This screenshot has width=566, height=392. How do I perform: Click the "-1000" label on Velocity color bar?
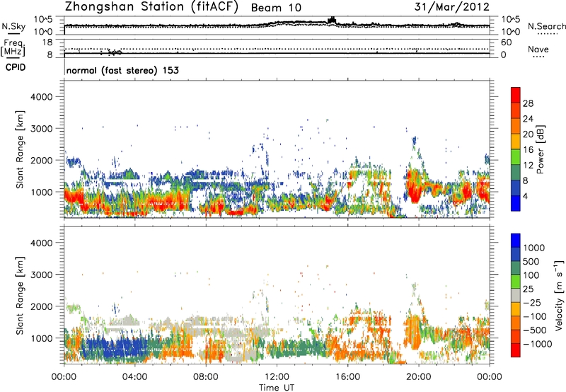[x=537, y=344]
